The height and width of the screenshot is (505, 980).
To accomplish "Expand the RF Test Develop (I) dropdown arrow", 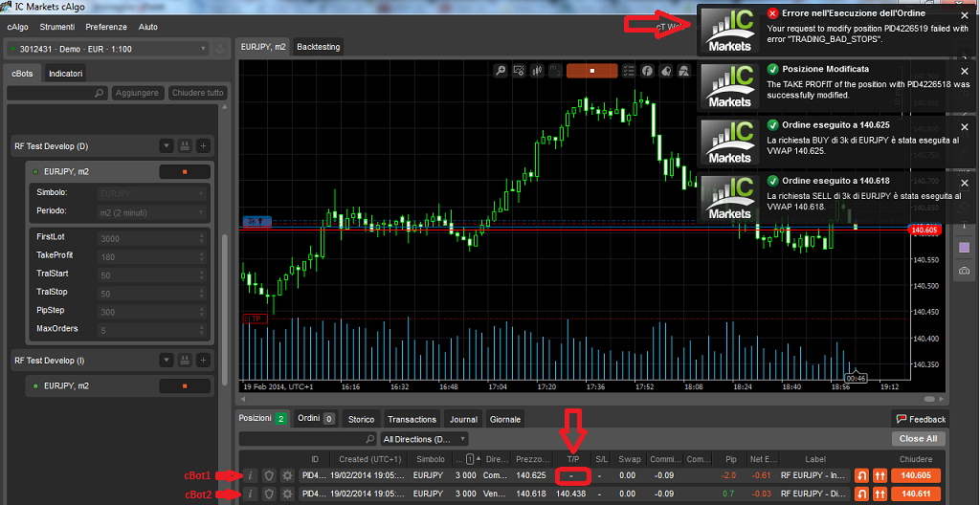I will tap(167, 360).
